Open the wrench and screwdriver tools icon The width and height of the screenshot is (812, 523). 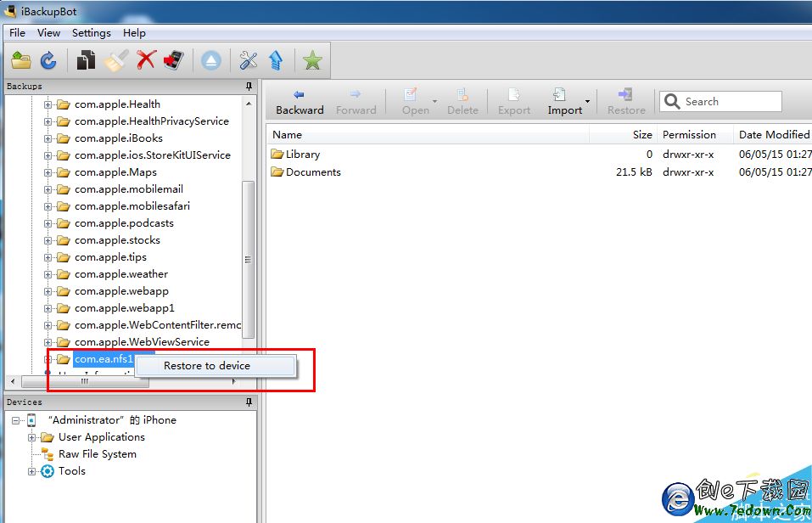pos(248,60)
